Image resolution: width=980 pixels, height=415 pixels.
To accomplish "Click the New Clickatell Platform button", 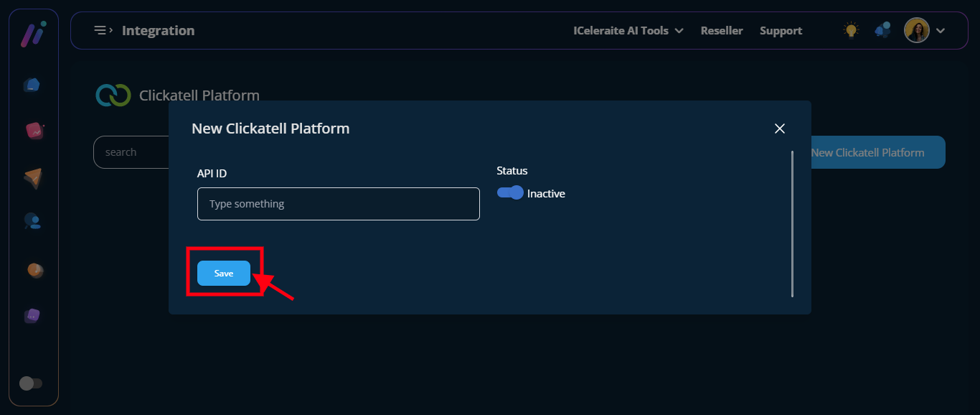I will [877, 152].
